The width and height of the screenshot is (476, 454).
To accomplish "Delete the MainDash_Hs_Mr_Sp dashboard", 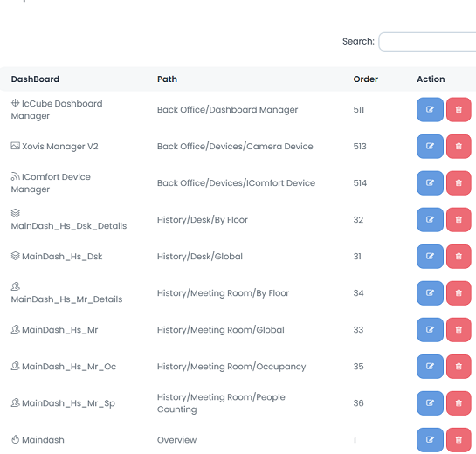I will 459,403.
